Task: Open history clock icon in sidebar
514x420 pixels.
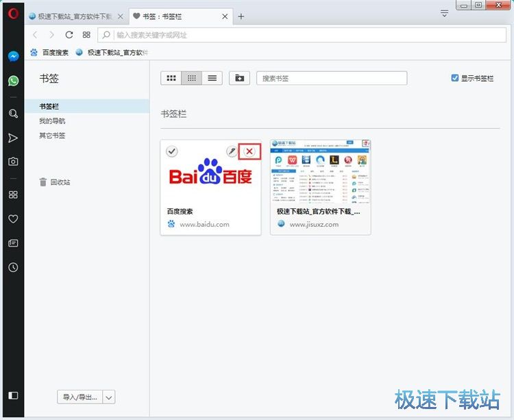Action: [x=13, y=267]
